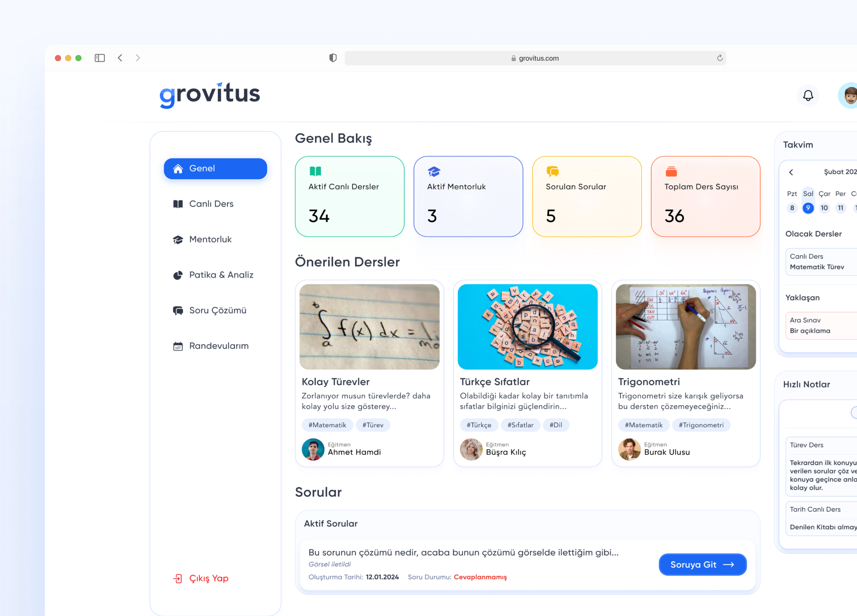
Task: Open the user profile avatar
Action: 849,96
